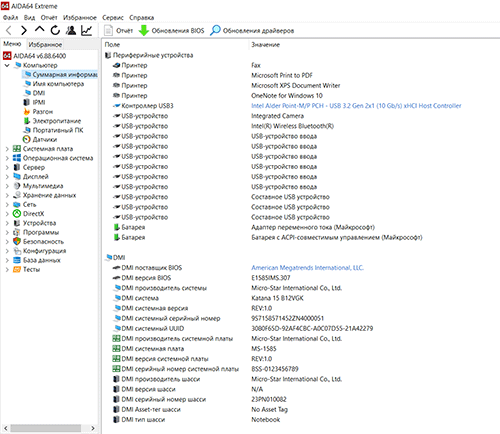Expand the Хранение данных node

coord(7,195)
